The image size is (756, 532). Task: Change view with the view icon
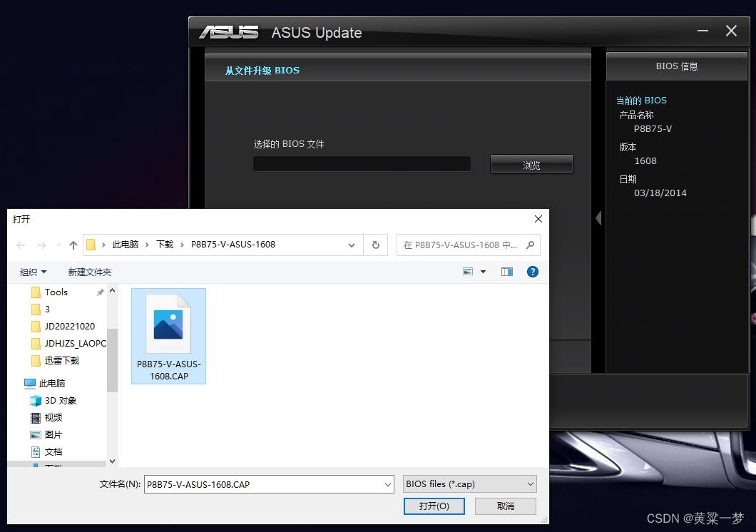tap(468, 272)
